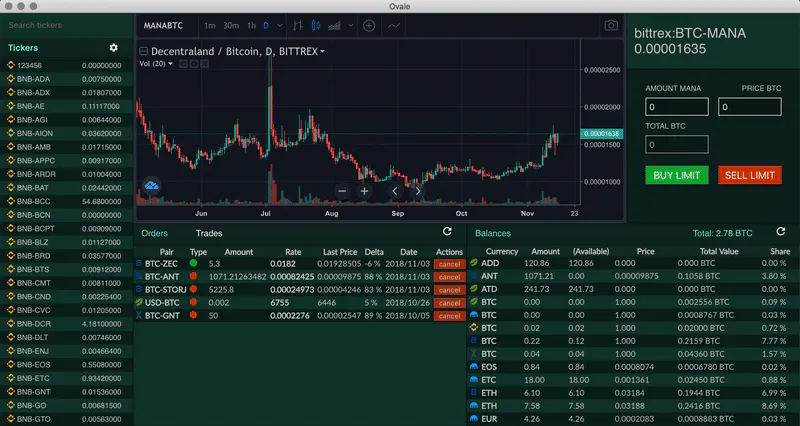800x426 pixels.
Task: Click the green type dot on the BTC-ZEC order
Action: 193,263
